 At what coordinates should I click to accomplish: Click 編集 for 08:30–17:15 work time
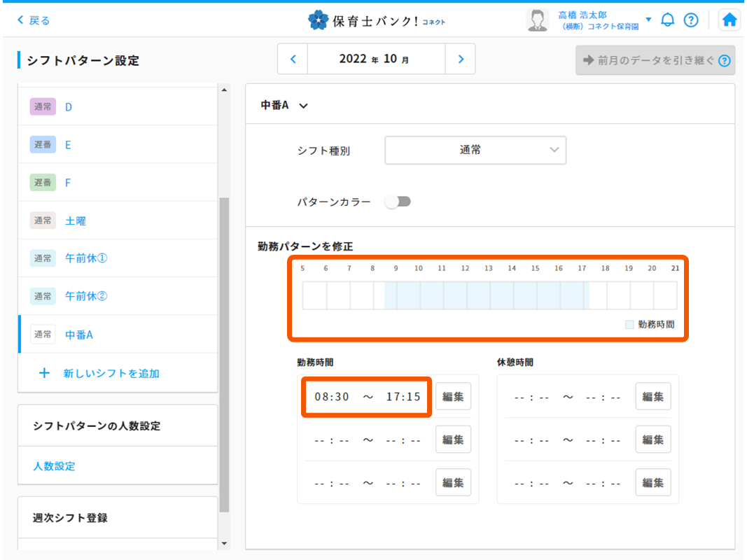(x=453, y=396)
